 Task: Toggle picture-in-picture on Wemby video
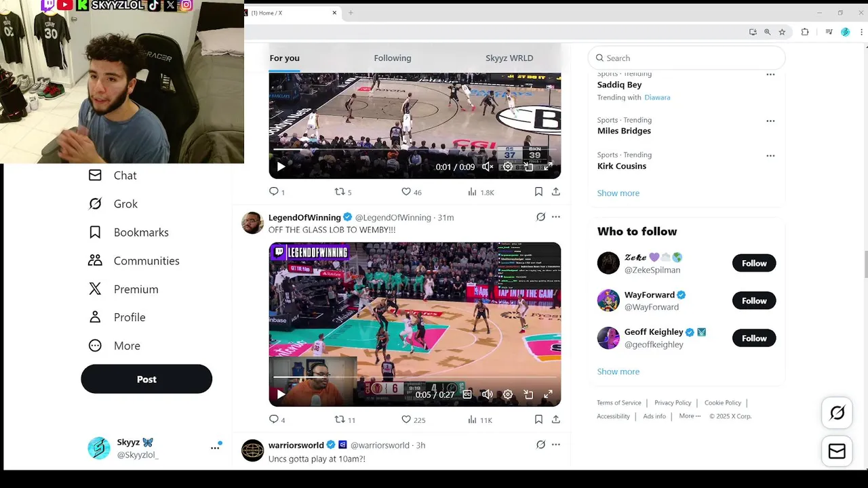(x=528, y=394)
